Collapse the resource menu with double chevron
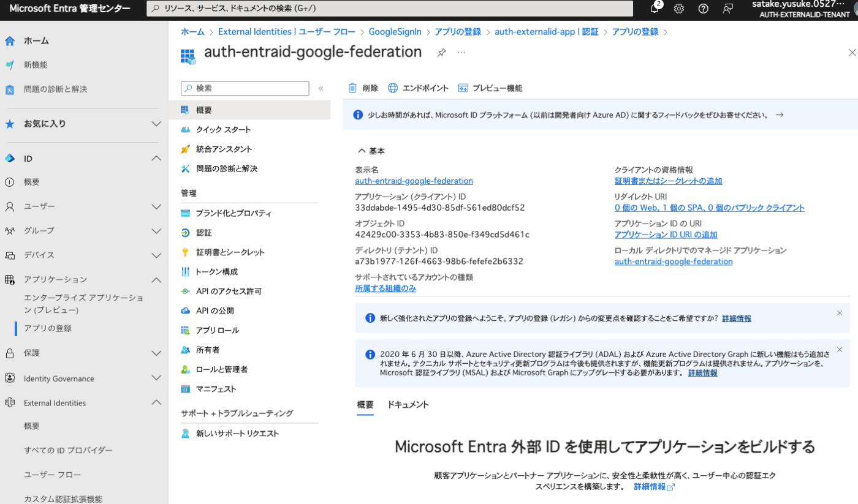The width and height of the screenshot is (858, 504). coord(321,88)
